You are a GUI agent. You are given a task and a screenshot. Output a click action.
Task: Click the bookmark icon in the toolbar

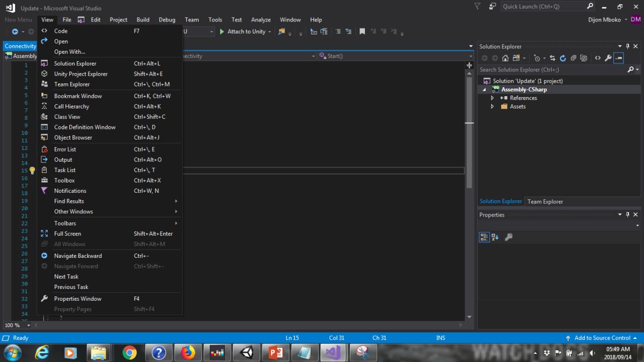362,32
